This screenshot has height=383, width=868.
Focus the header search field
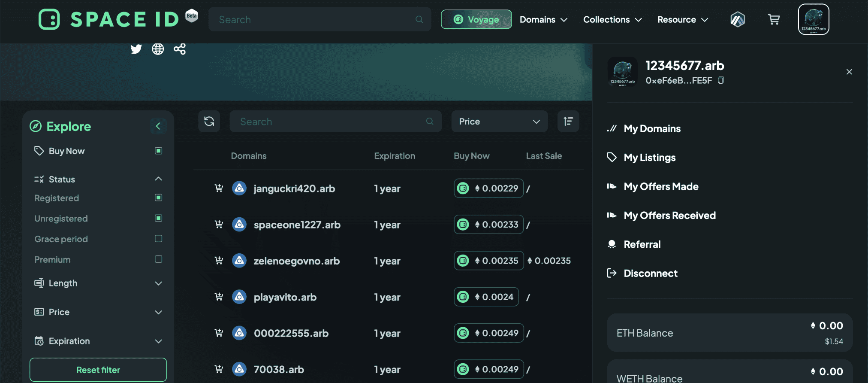pyautogui.click(x=319, y=19)
